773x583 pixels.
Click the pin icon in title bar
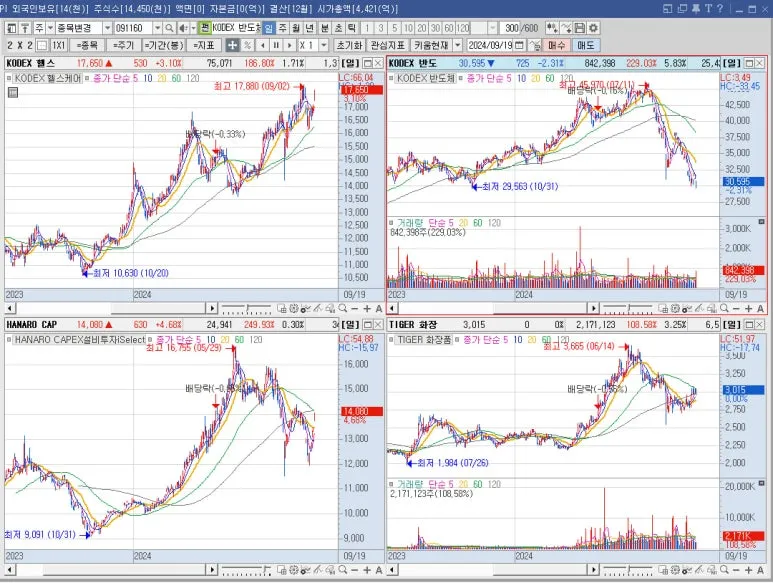(696, 8)
